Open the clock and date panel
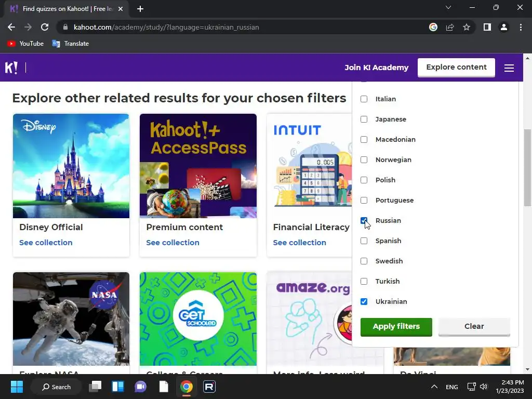 click(510, 387)
